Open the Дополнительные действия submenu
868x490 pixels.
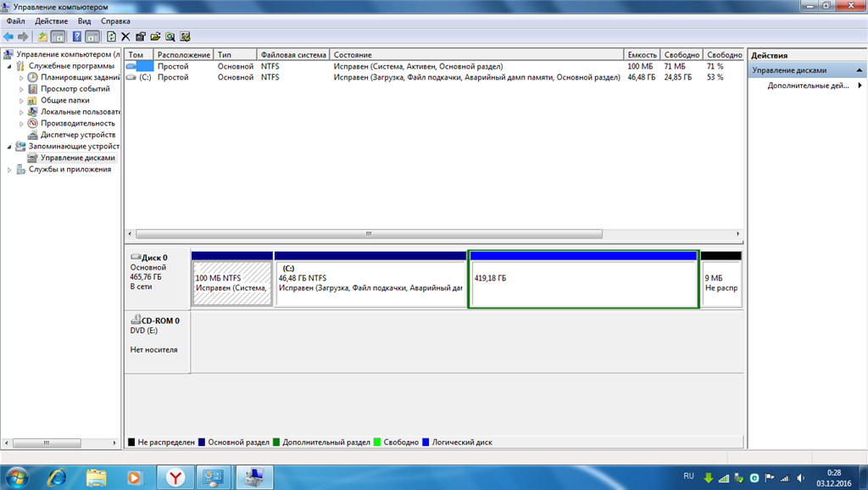click(808, 86)
